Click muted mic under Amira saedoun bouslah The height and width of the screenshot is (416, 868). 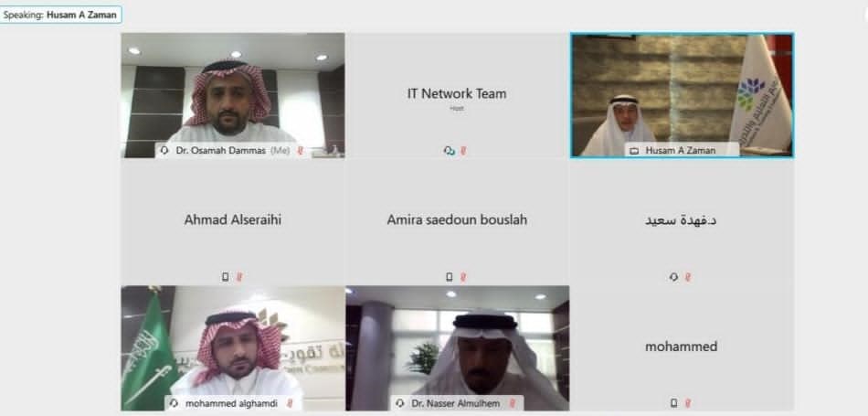point(463,276)
